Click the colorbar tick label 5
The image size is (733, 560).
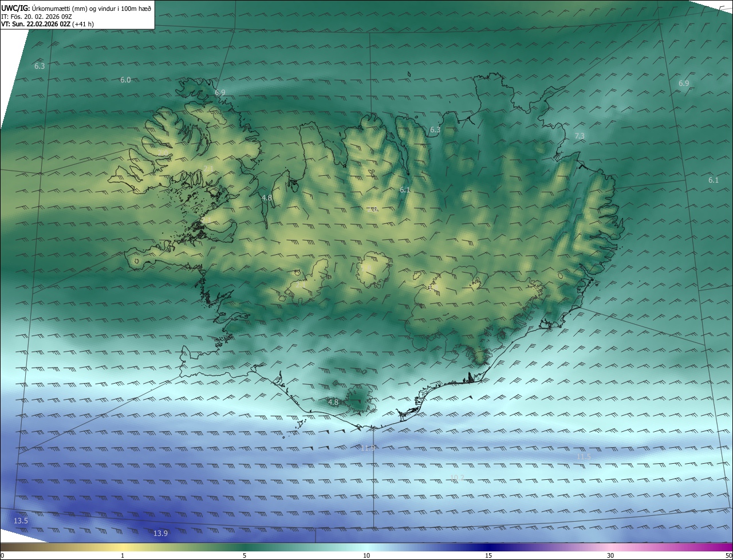(245, 555)
